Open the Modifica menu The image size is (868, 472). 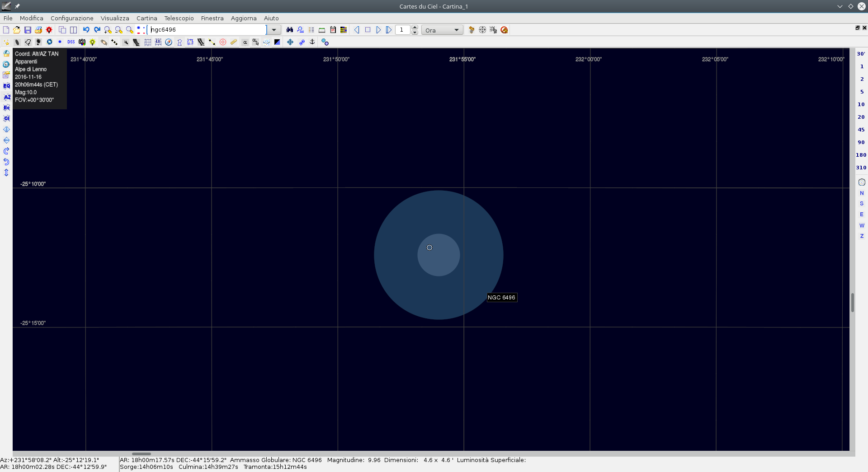click(32, 18)
